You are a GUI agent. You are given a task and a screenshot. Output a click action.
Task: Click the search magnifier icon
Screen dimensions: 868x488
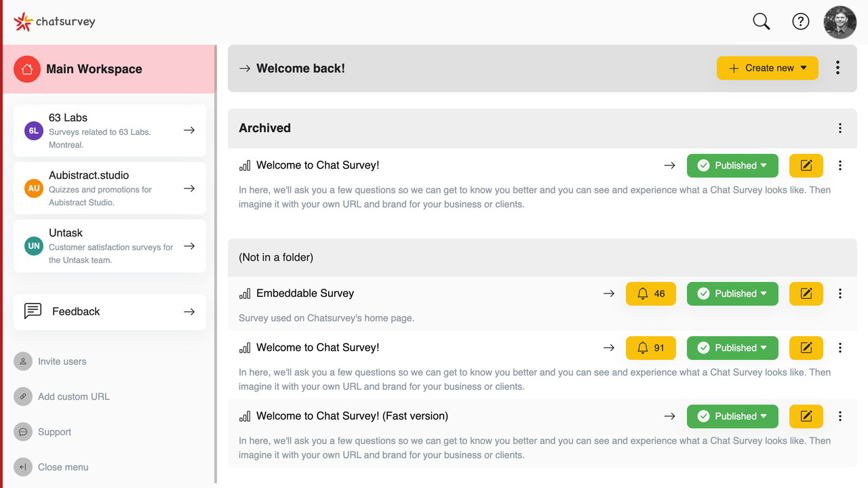[762, 22]
